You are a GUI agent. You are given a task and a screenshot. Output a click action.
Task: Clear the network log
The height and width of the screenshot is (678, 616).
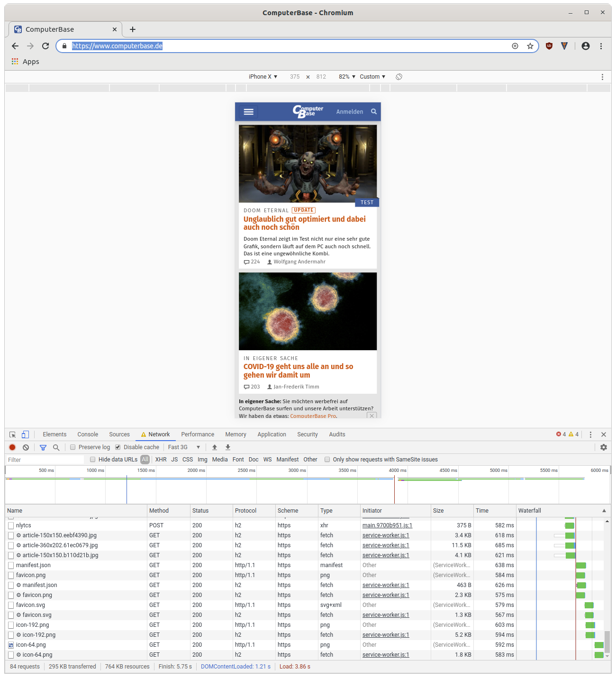point(26,447)
